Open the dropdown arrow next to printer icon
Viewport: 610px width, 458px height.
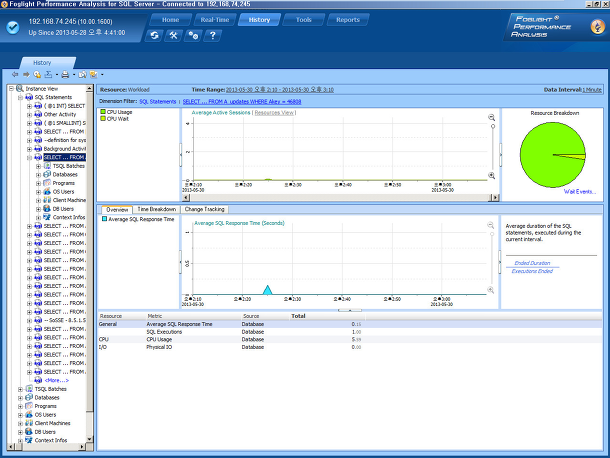coord(74,75)
